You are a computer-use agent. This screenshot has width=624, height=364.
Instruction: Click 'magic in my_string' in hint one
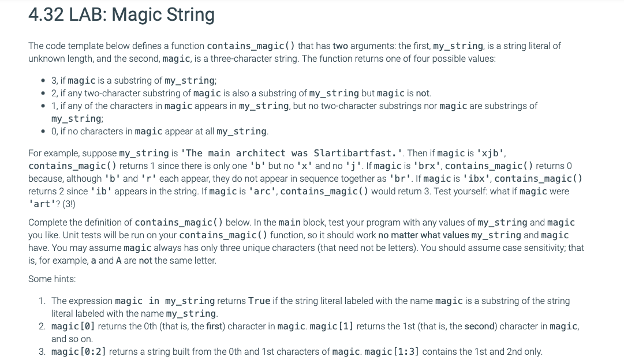(165, 301)
